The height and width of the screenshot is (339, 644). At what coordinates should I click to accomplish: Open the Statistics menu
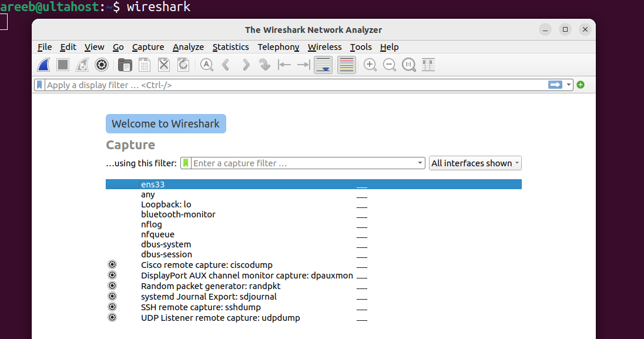pos(230,47)
